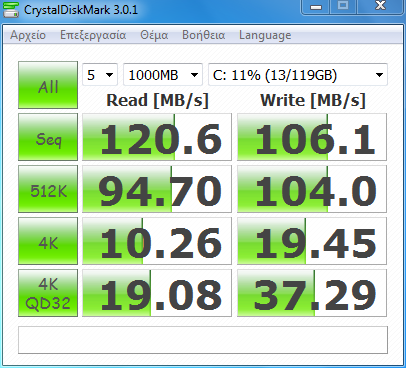Open the test runs count dropdown showing 5
The image size is (406, 368).
[x=100, y=75]
